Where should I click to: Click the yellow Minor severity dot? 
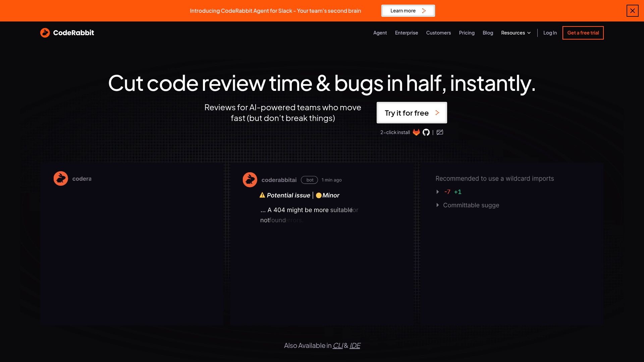tap(319, 195)
